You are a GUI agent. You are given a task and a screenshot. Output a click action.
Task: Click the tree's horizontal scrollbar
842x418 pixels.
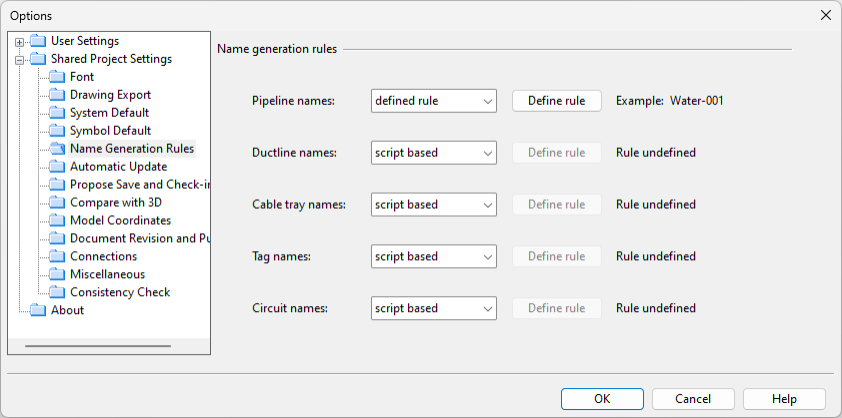(x=96, y=347)
